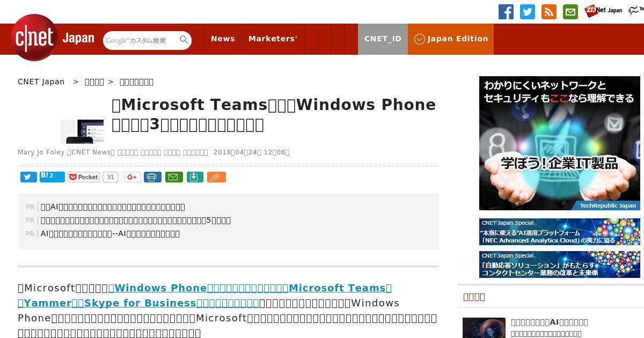644x338 pixels.
Task: Open the green newsletter mail icon in header
Action: [570, 12]
